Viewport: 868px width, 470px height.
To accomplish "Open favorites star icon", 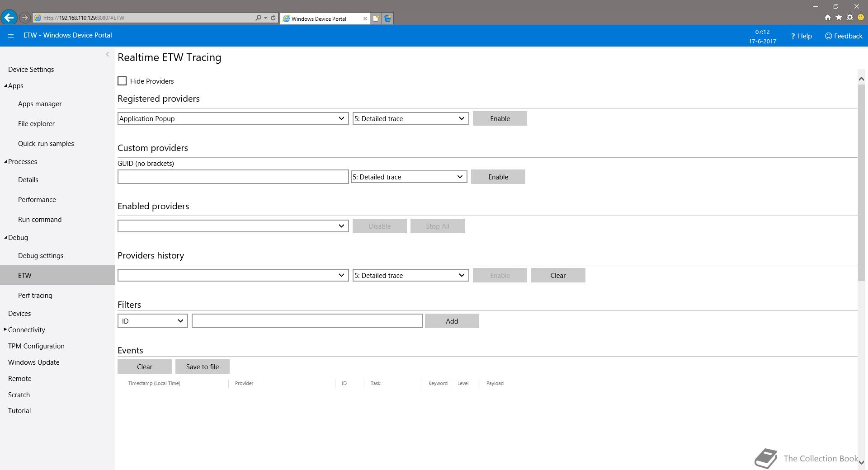I will [x=839, y=18].
